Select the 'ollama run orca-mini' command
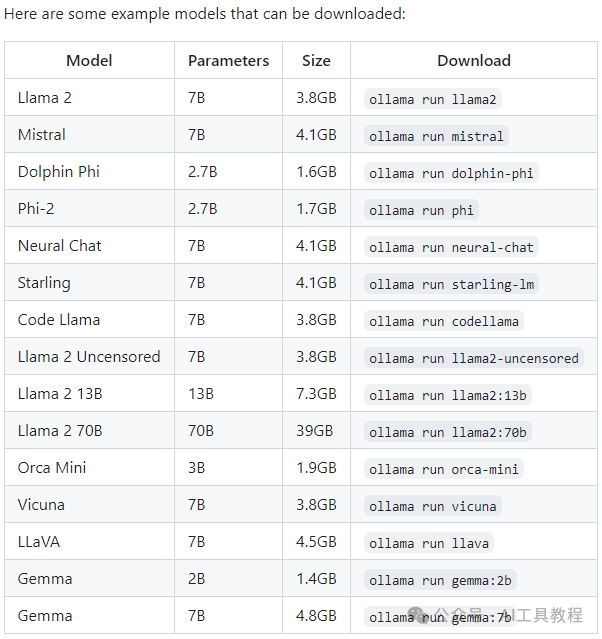This screenshot has width=602, height=639. [x=444, y=469]
